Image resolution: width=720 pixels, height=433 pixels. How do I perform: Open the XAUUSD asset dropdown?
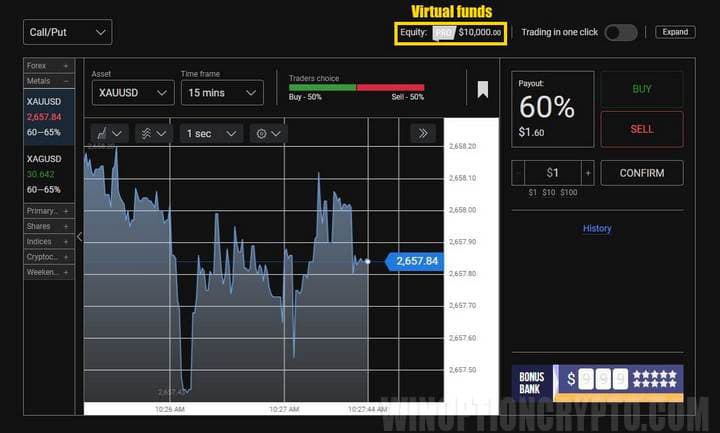tap(132, 93)
